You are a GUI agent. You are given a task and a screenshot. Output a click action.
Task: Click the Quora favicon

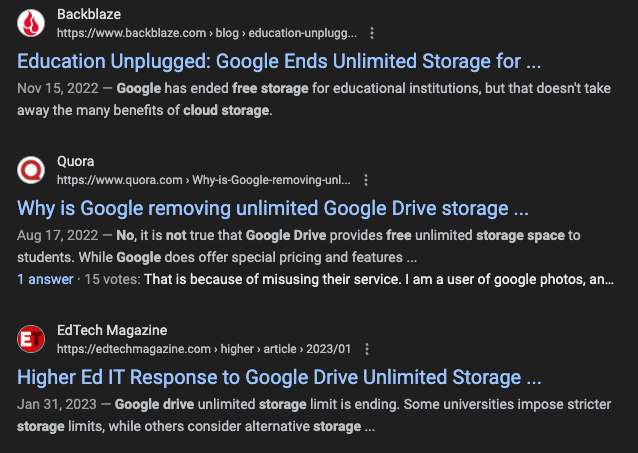click(x=32, y=171)
